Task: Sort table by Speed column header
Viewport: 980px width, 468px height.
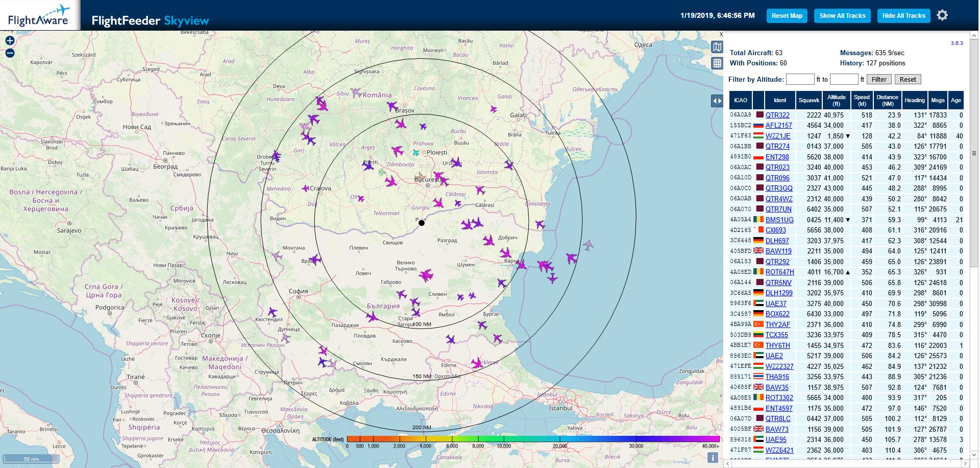Action: pyautogui.click(x=862, y=100)
